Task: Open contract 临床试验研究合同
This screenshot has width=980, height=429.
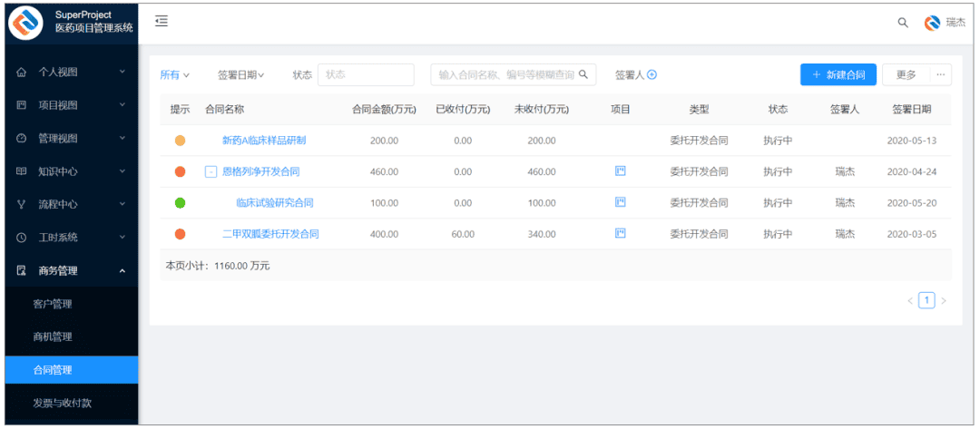Action: pyautogui.click(x=274, y=203)
